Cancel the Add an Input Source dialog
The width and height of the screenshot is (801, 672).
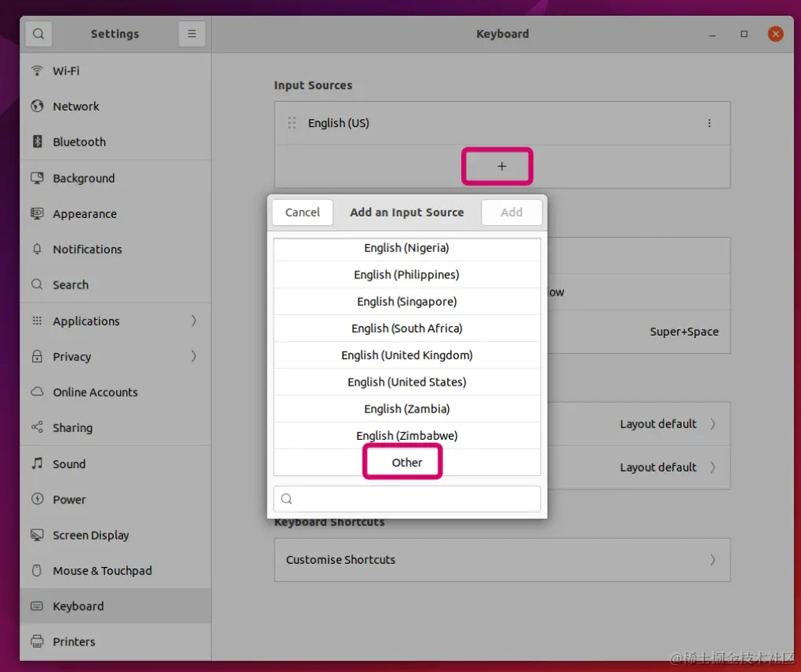302,212
